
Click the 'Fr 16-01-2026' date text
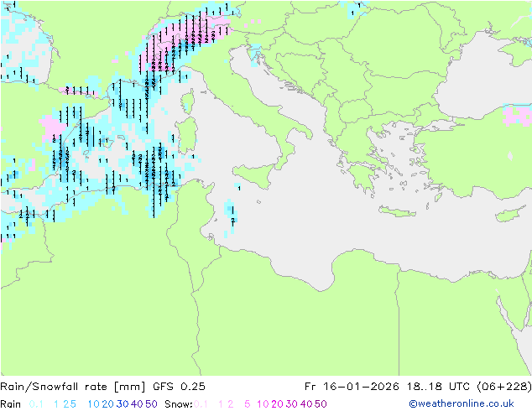click(x=352, y=387)
